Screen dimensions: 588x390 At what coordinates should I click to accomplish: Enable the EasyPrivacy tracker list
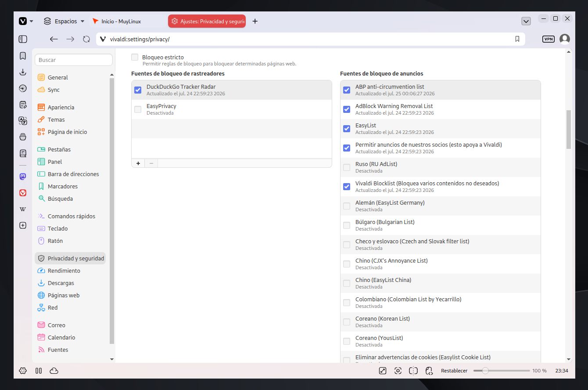pos(138,109)
